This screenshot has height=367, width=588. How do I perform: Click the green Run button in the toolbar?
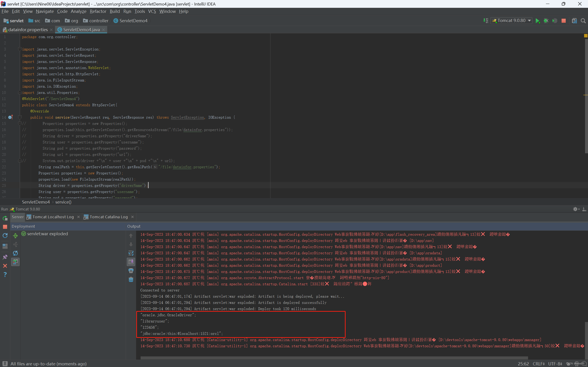(537, 21)
